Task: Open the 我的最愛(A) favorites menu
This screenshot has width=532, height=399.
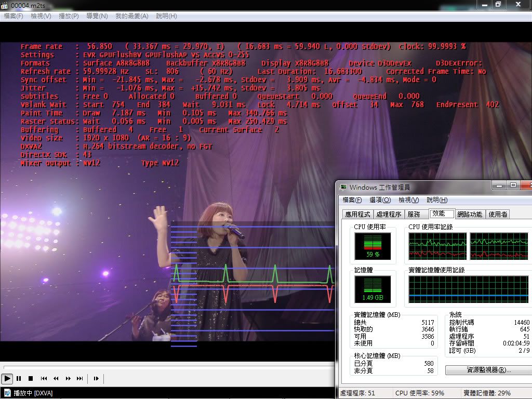Action: [131, 16]
